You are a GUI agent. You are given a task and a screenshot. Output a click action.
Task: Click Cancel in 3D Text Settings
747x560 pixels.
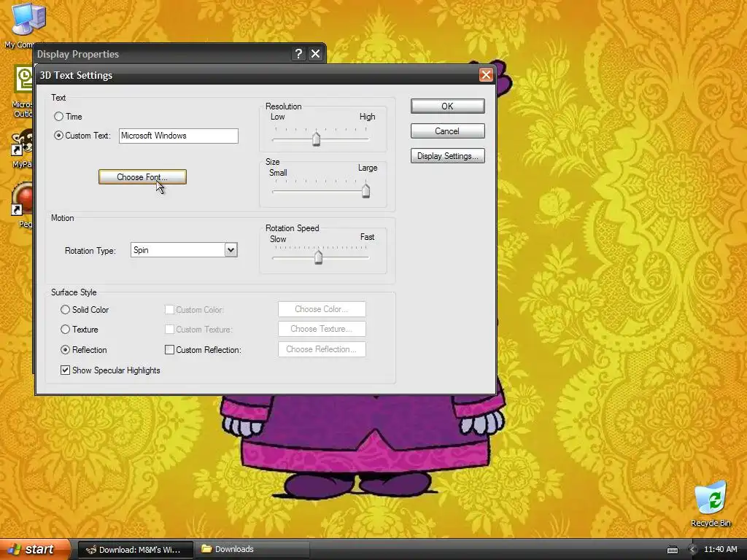pyautogui.click(x=447, y=131)
